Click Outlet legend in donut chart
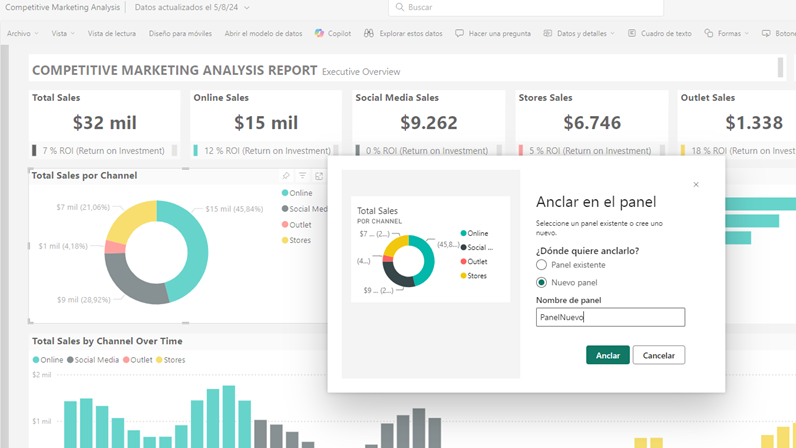The image size is (796, 448). click(296, 225)
